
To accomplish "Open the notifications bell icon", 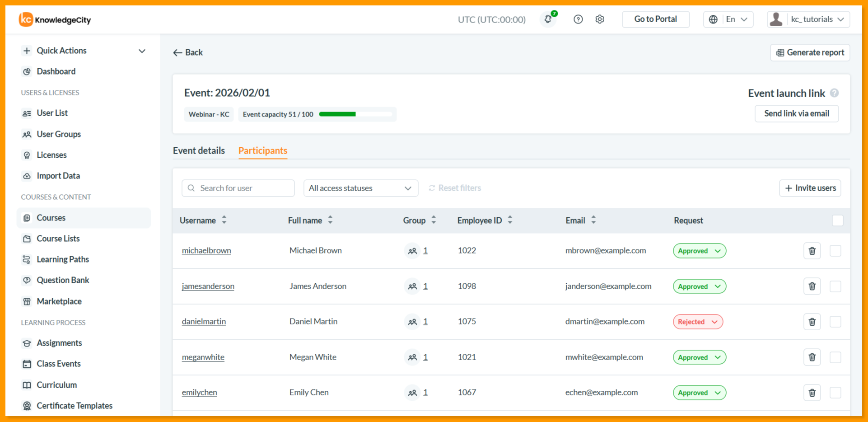I will (x=548, y=19).
